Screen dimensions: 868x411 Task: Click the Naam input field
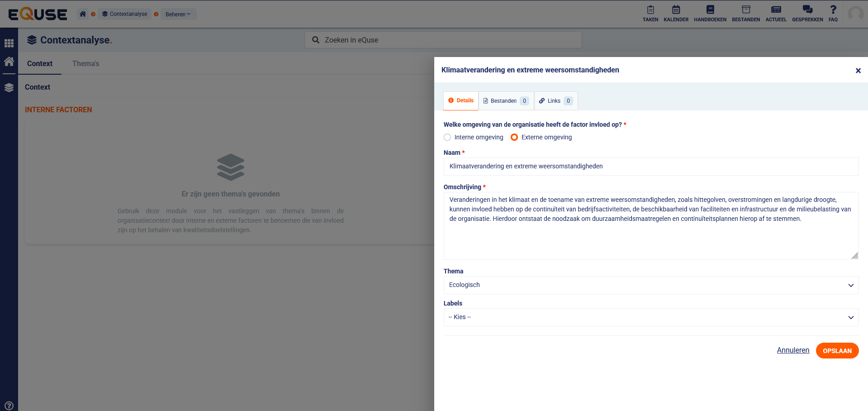click(x=650, y=167)
